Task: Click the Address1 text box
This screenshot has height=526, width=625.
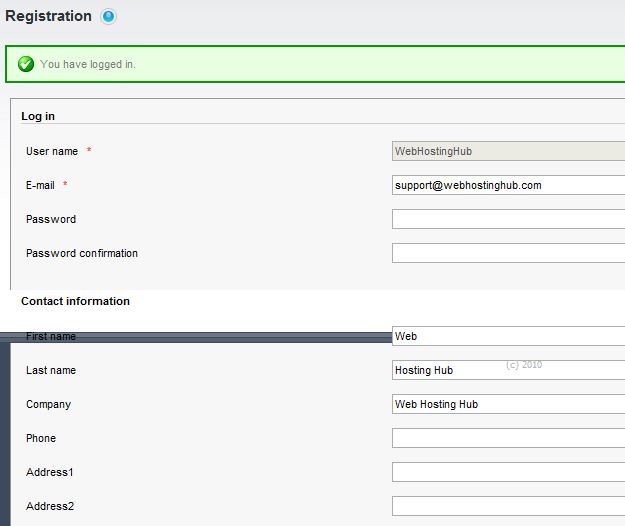Action: point(508,472)
